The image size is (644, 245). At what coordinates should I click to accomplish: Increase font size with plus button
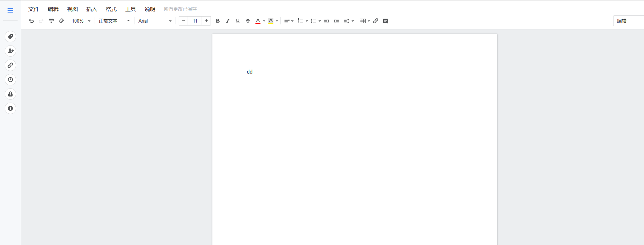(x=206, y=21)
